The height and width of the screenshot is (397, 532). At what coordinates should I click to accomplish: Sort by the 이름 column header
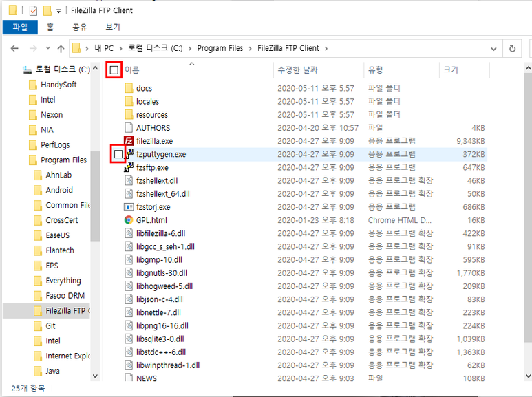(132, 70)
